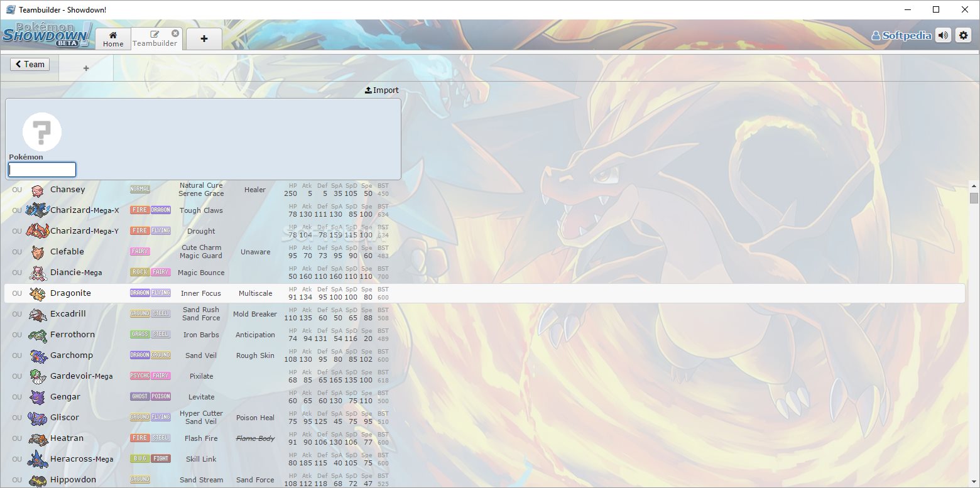Minimize the Teambuilder window
This screenshot has height=488, width=980.
click(x=907, y=9)
